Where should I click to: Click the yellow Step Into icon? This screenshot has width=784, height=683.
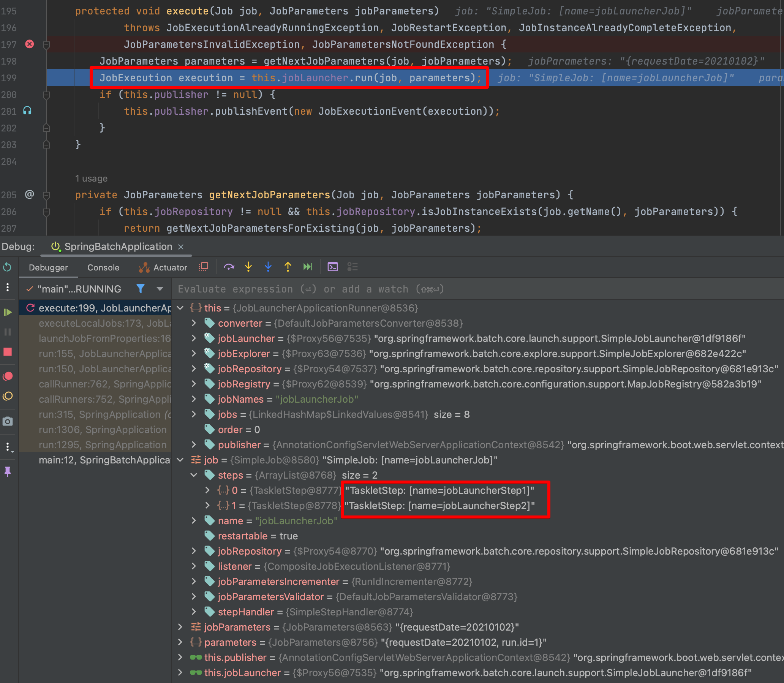248,267
